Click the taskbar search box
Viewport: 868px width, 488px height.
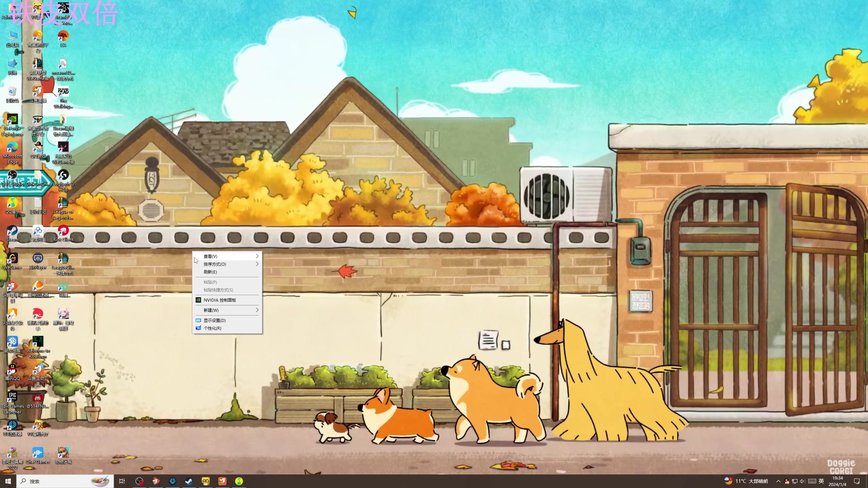coord(58,481)
